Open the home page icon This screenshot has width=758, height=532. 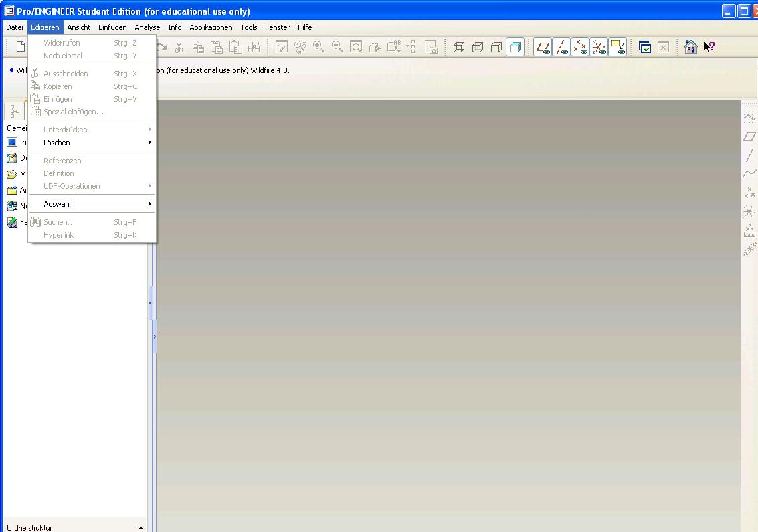coord(691,47)
